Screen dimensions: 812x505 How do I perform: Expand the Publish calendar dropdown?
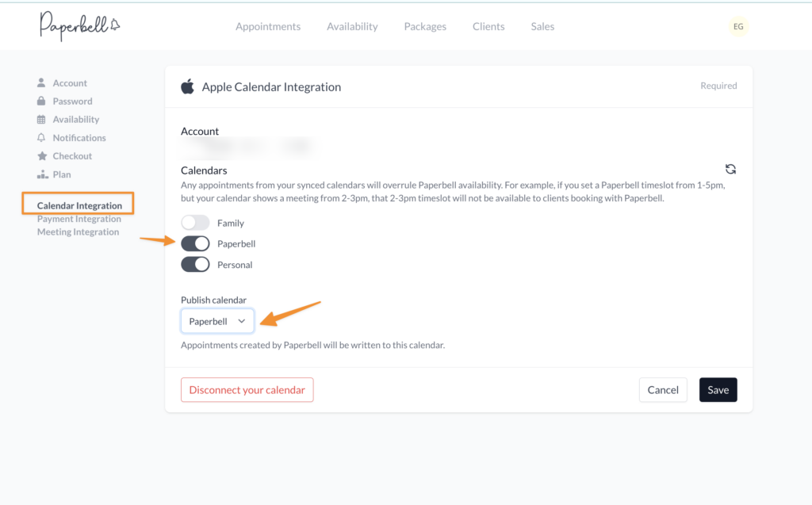coord(217,321)
